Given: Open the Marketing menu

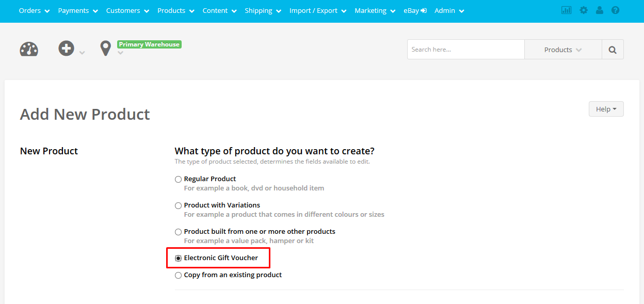Looking at the screenshot, I should pyautogui.click(x=375, y=10).
